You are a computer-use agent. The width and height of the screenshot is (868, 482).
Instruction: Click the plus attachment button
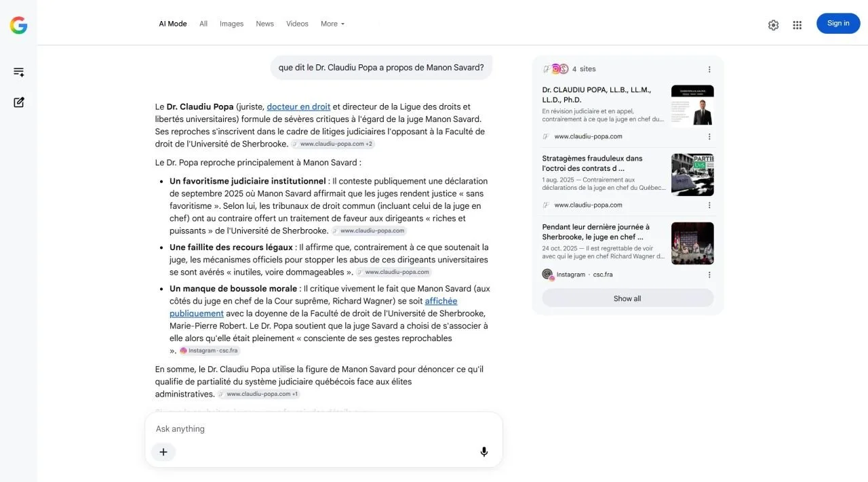[163, 451]
